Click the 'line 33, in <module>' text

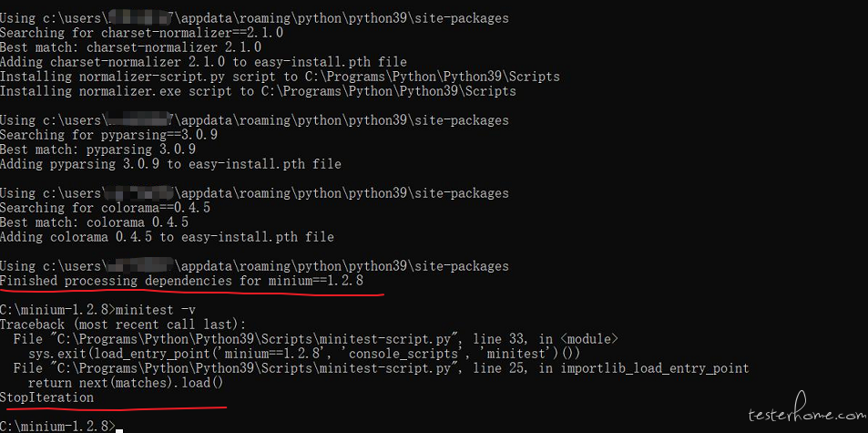[545, 339]
